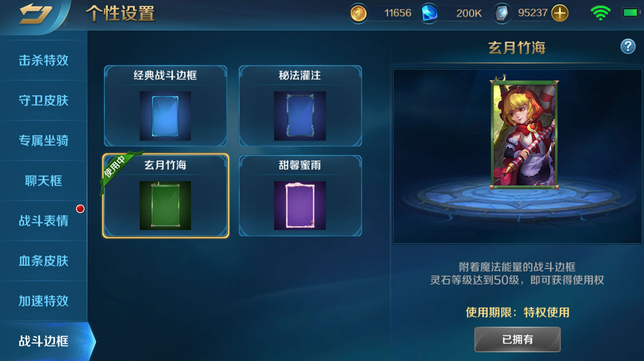Tap the blue diamond currency icon
This screenshot has height=361, width=644.
[x=429, y=14]
